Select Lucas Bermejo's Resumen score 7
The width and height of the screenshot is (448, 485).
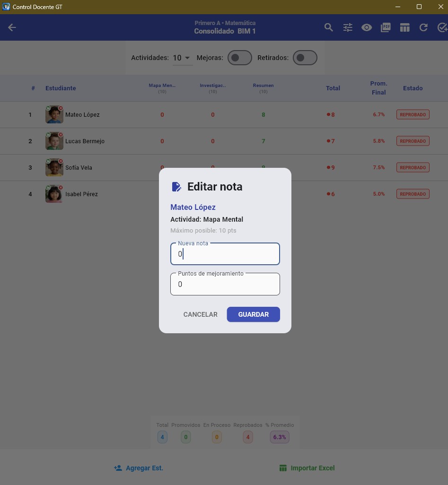tap(263, 141)
